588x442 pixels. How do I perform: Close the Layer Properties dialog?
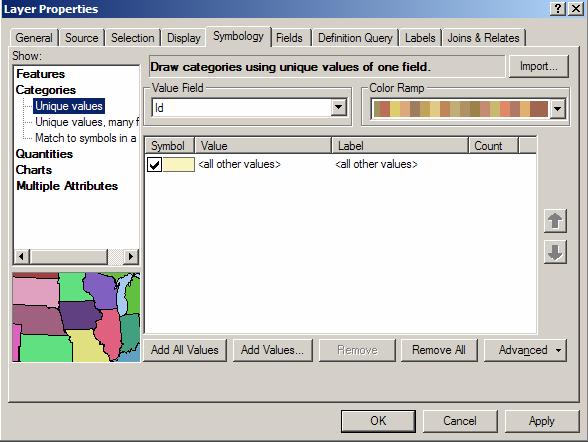click(576, 8)
